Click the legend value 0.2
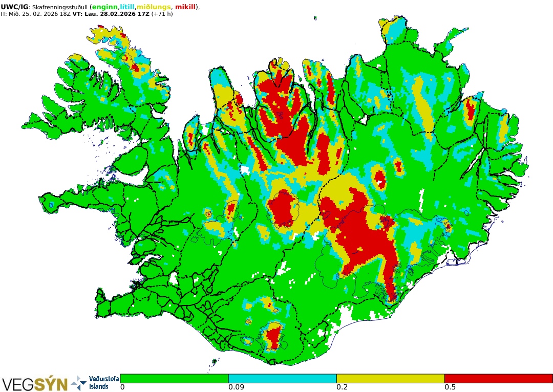The width and height of the screenshot is (553, 392). pyautogui.click(x=342, y=387)
